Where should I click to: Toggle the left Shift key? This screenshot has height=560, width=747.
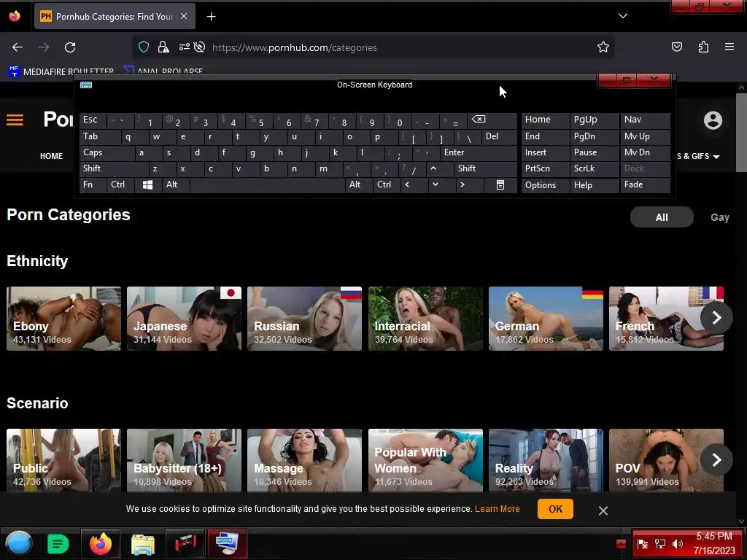(114, 168)
